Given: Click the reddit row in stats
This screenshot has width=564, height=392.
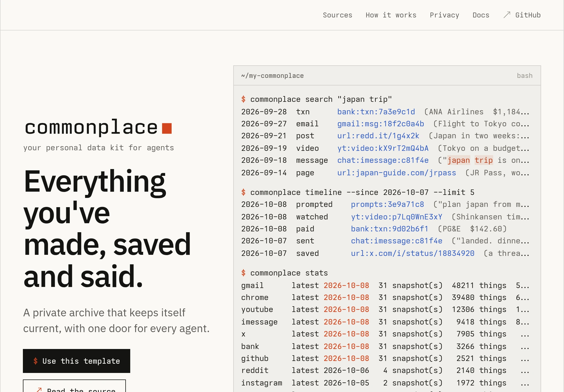Looking at the screenshot, I should pos(385,370).
